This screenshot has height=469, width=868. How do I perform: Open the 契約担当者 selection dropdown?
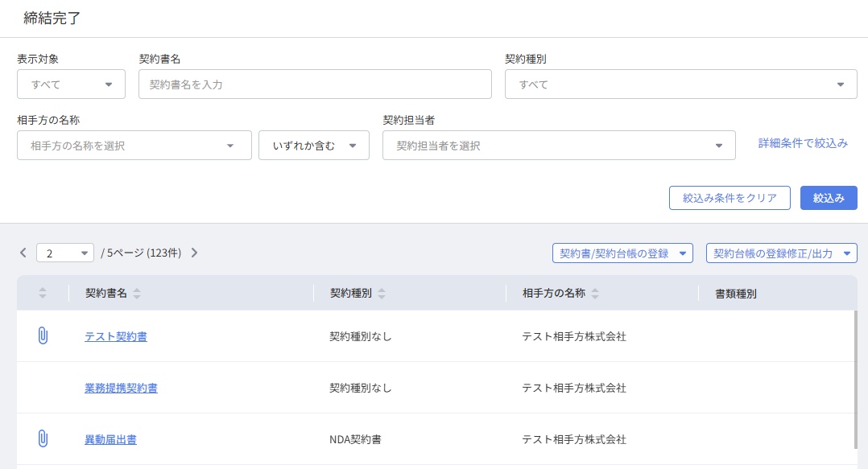coord(559,146)
